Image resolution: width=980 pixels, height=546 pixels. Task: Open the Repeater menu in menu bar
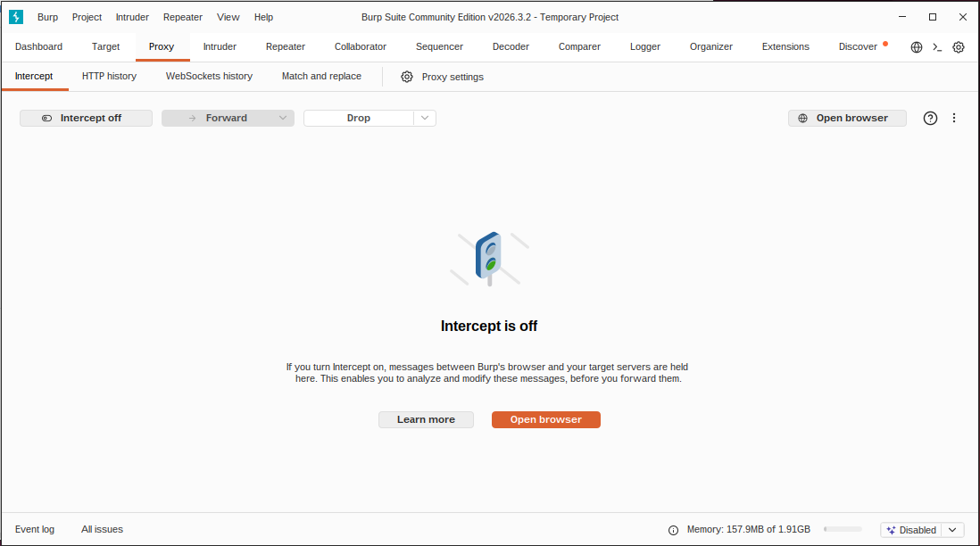coord(182,18)
